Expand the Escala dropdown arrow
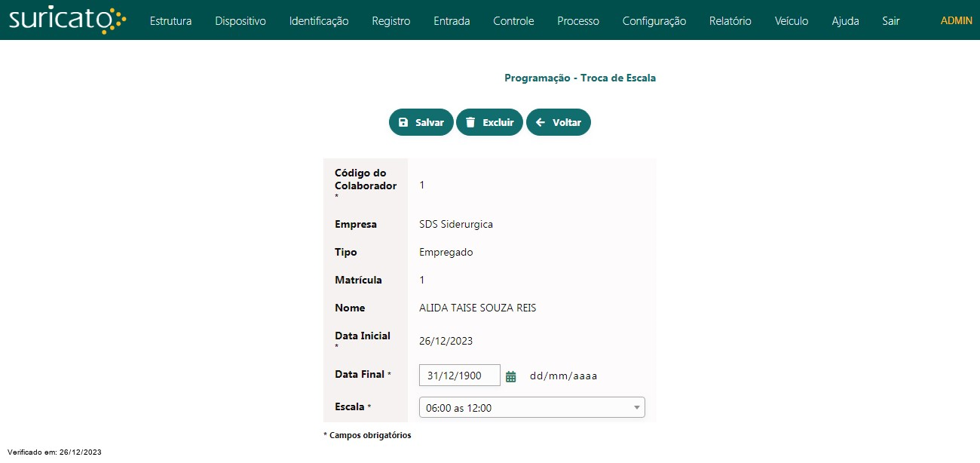This screenshot has height=463, width=980. click(636, 408)
